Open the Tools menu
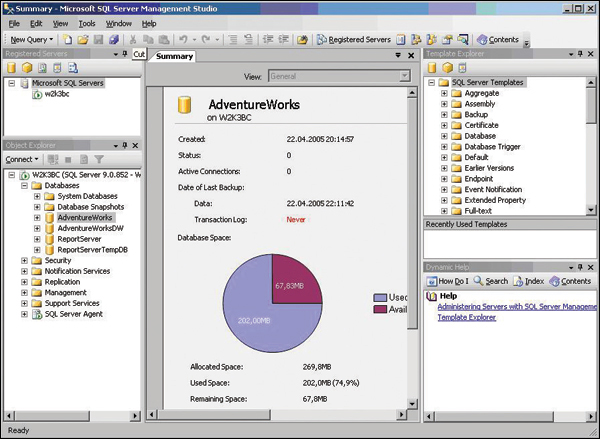 [87, 24]
